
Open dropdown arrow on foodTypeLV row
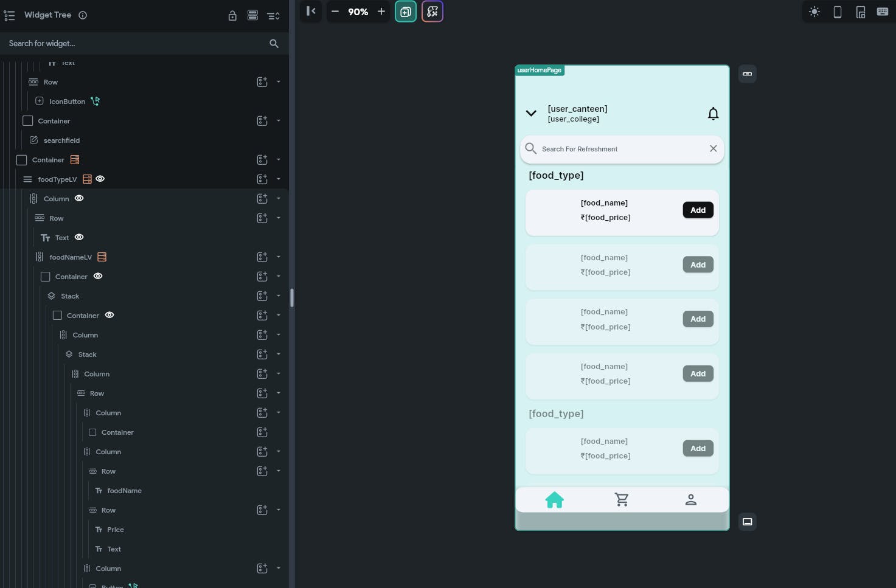[x=279, y=179]
